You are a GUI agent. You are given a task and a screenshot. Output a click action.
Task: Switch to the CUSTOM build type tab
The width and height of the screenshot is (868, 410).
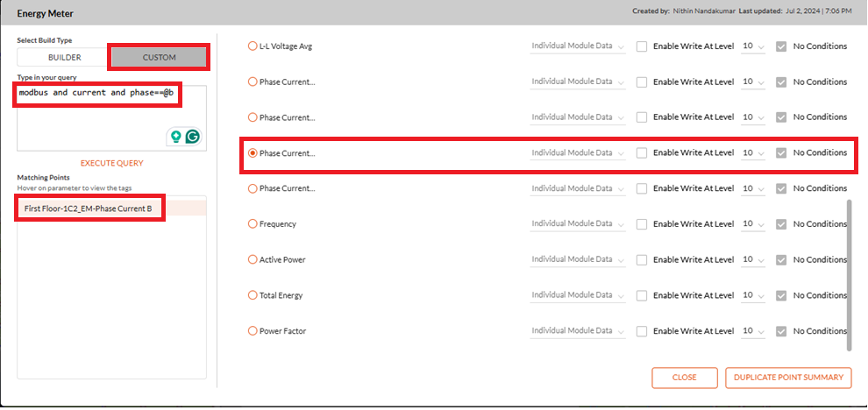click(159, 58)
